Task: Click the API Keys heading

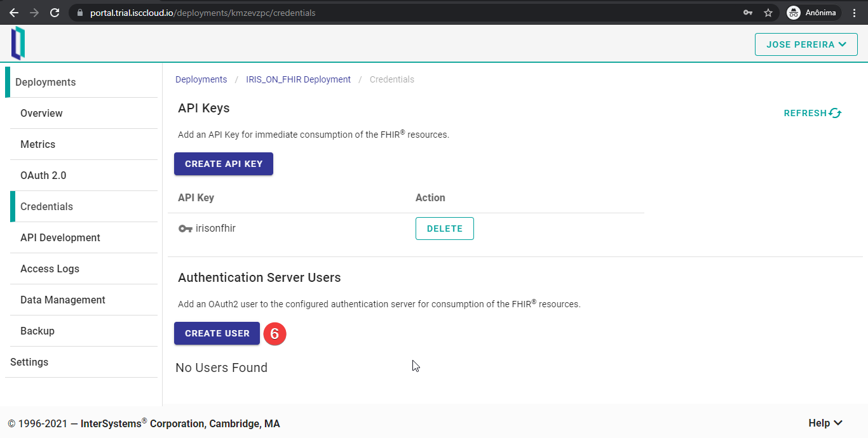Action: (204, 108)
